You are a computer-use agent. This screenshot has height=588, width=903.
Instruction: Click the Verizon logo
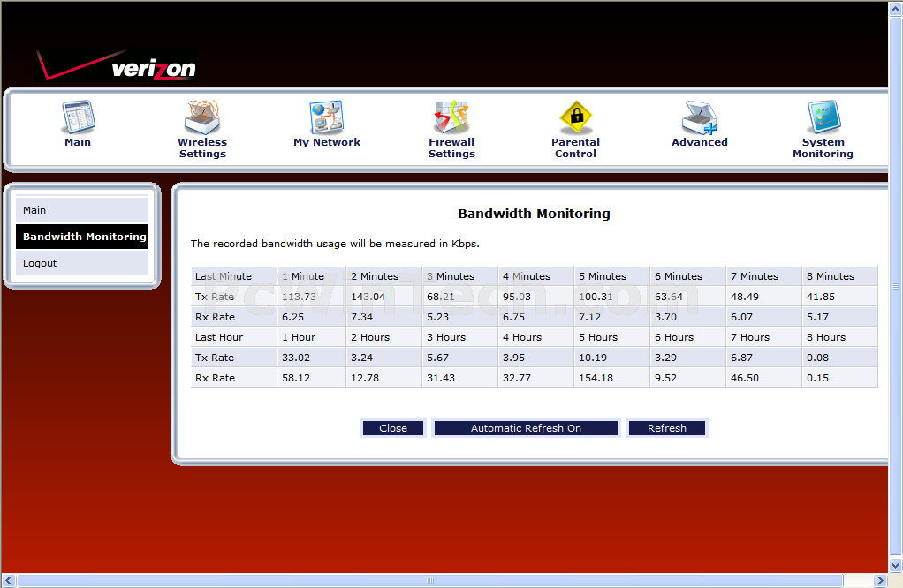point(117,67)
